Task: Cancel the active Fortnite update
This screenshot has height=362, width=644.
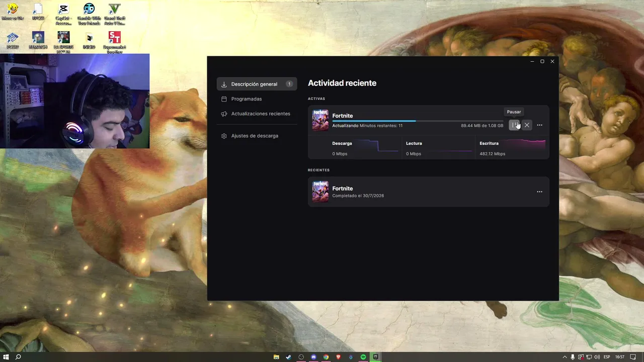Action: pos(527,125)
